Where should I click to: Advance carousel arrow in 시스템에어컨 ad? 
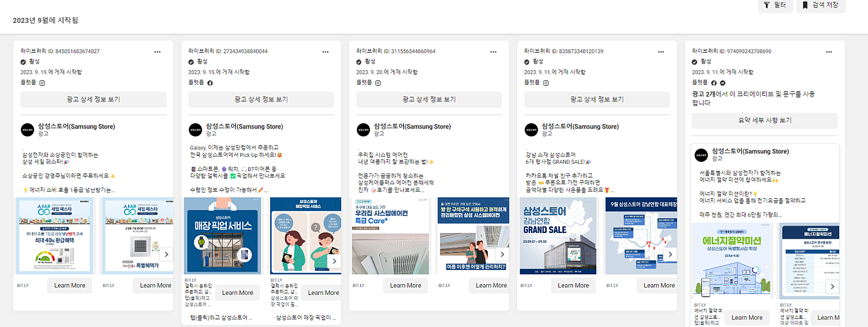[502, 254]
